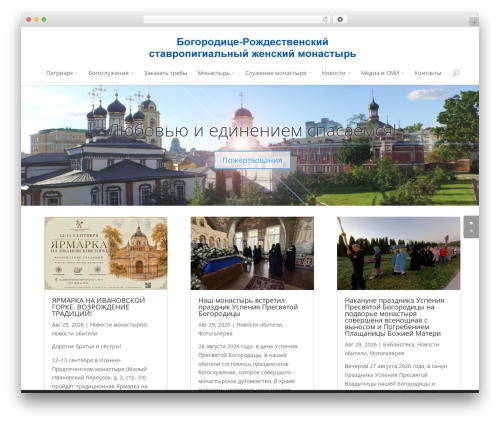Viewport: 500px width, 423px height.
Task: Select second dot in side page navigation
Action: pyautogui.click(x=471, y=231)
